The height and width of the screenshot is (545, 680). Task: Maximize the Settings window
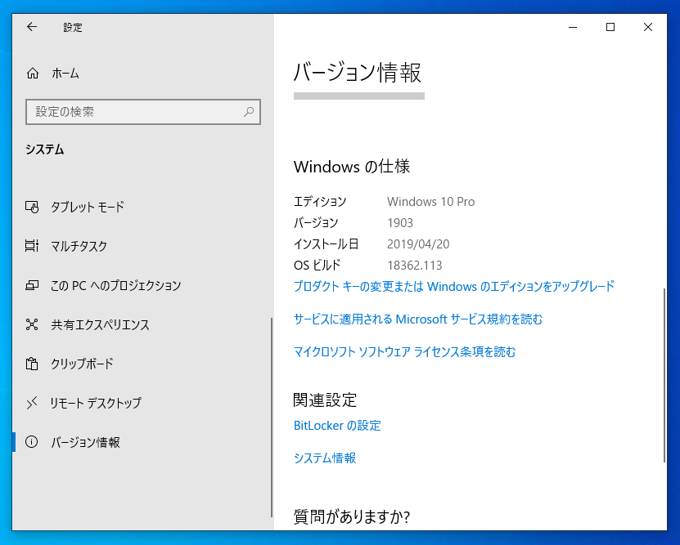pyautogui.click(x=610, y=27)
